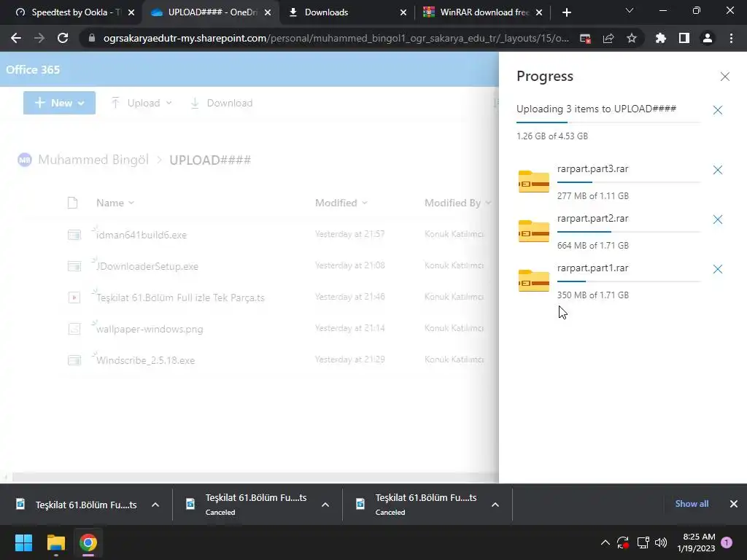Open the Upload dropdown menu
747x560 pixels.
pyautogui.click(x=142, y=103)
